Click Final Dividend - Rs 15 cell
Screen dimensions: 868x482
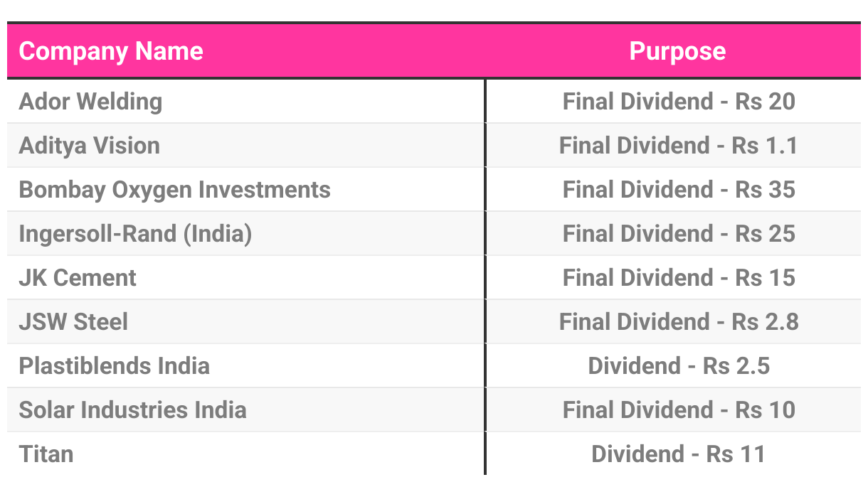tap(679, 278)
